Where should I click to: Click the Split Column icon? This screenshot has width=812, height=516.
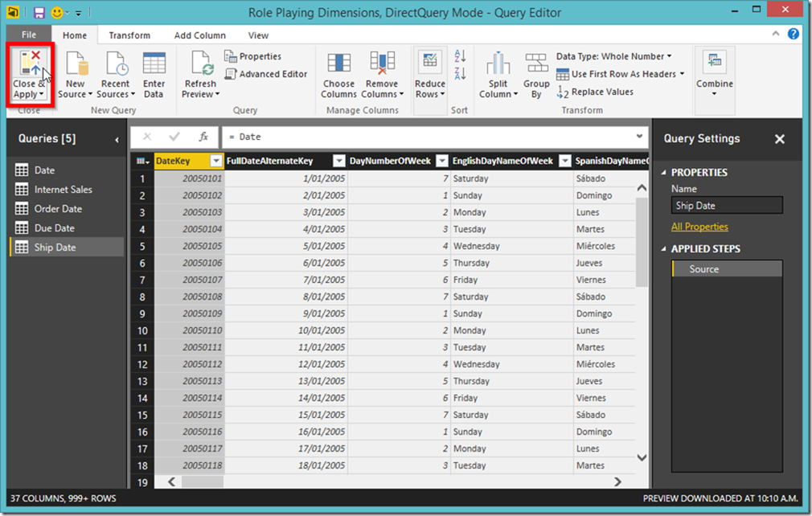tap(498, 63)
